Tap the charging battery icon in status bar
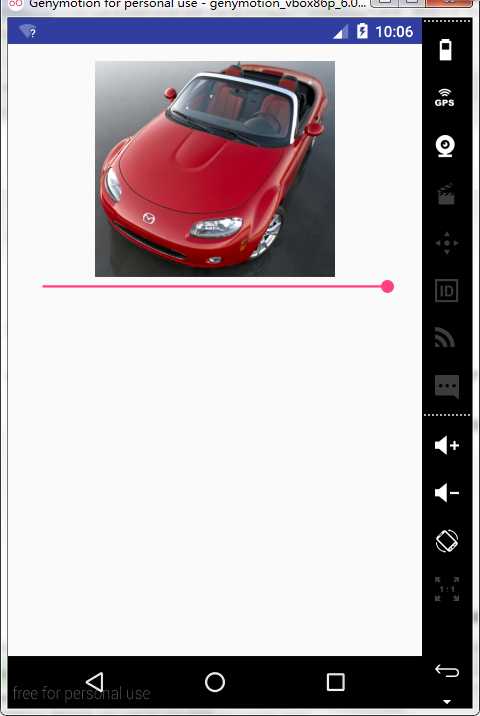Viewport: 480px width, 716px height. tap(362, 31)
